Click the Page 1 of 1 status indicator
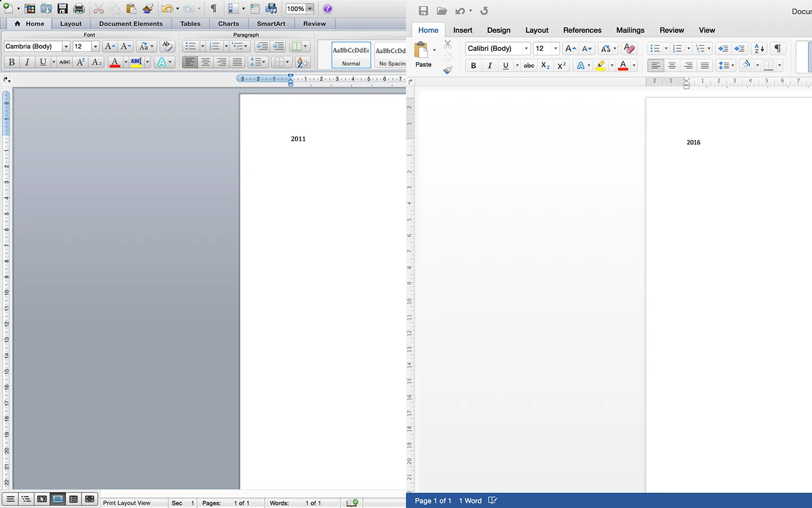 [x=433, y=501]
